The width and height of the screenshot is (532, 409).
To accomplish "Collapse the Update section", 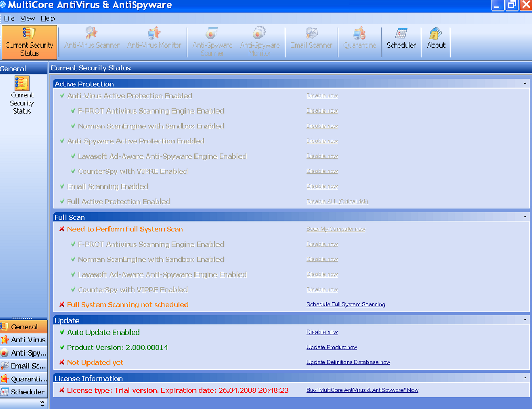I will pos(525,320).
